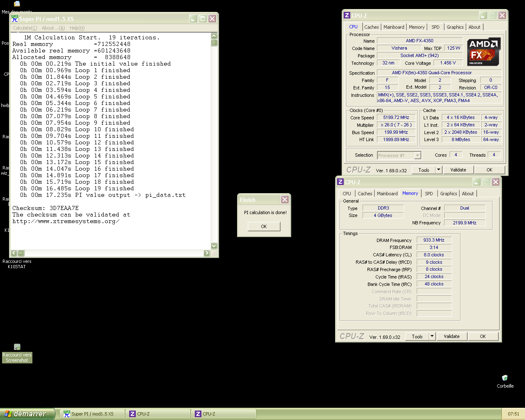The height and width of the screenshot is (420, 525).
Task: Open Caches tab in upper CPU-Z window
Action: pyautogui.click(x=372, y=27)
